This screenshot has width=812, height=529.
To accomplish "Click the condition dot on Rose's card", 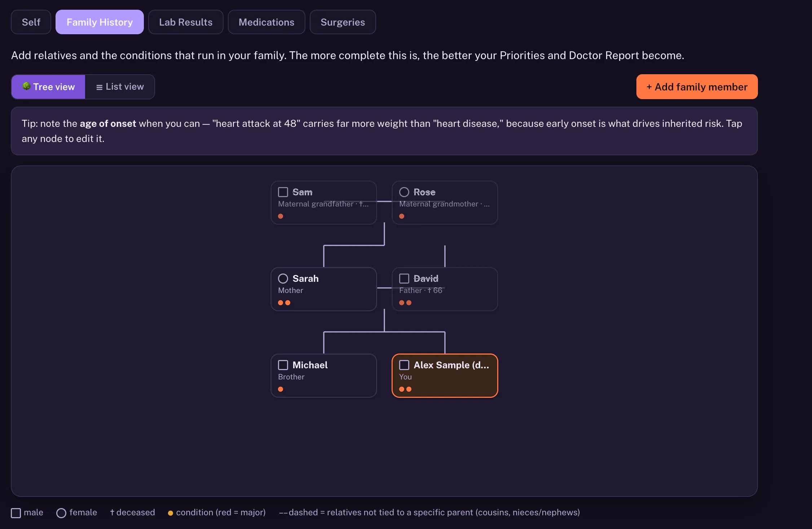I will (402, 216).
